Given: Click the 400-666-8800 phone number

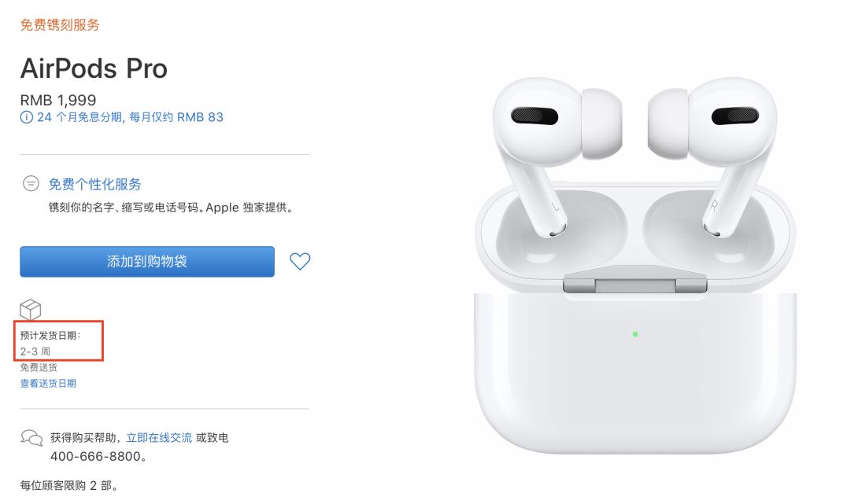Looking at the screenshot, I should click(96, 456).
